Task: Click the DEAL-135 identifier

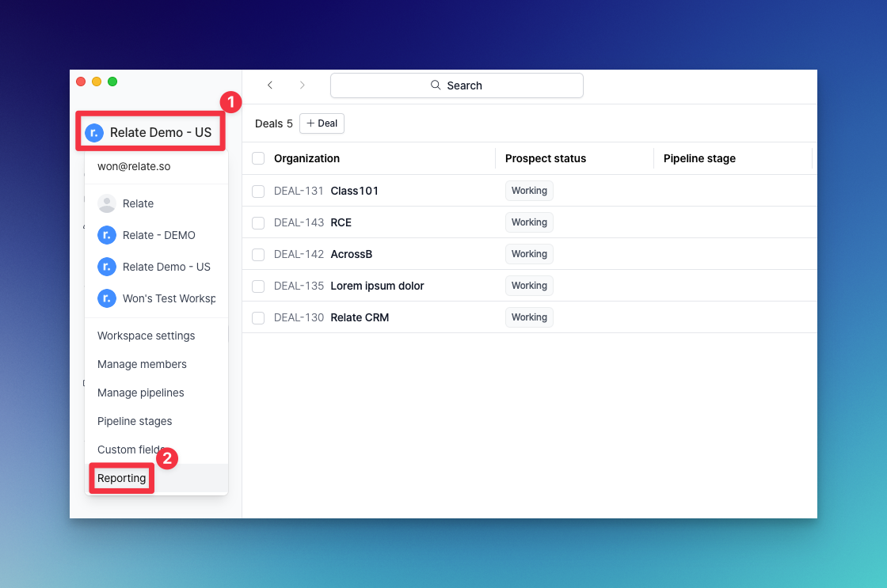Action: click(x=299, y=286)
